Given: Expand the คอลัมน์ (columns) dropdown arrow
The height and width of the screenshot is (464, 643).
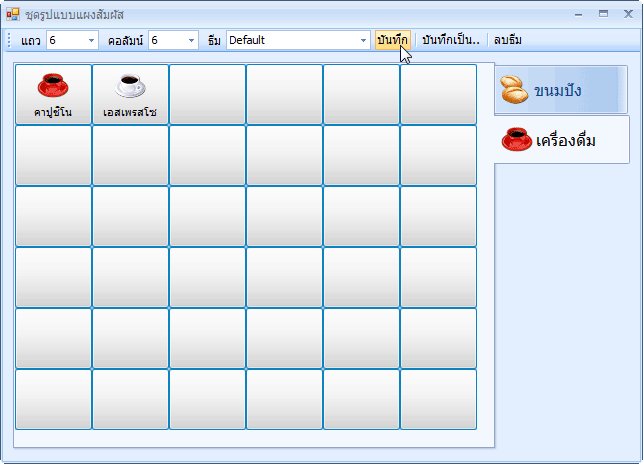Looking at the screenshot, I should (193, 40).
